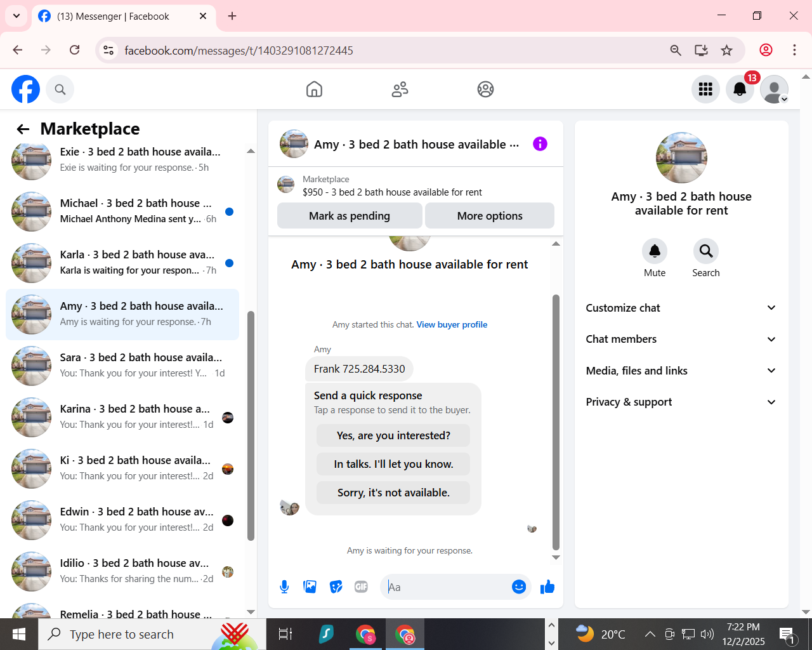Open Exie conversation in Marketplace list
Screen dimensions: 812x650
(122, 160)
